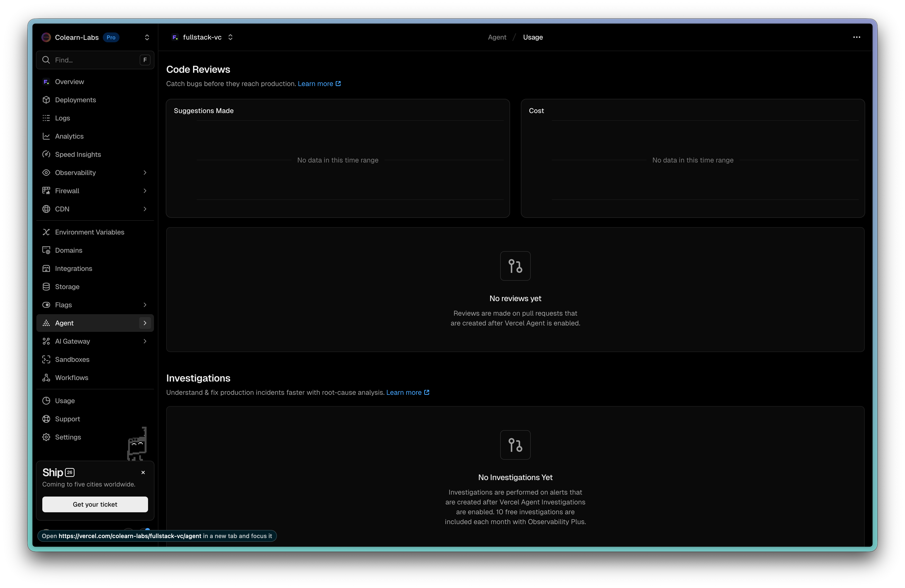Click the Deployments cube icon
The height and width of the screenshot is (588, 905).
pos(46,100)
